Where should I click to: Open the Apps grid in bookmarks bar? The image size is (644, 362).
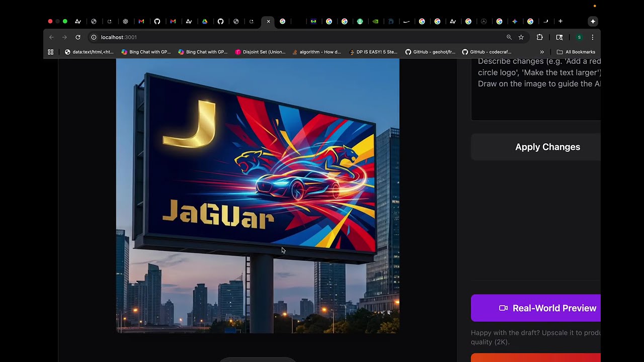(50, 52)
